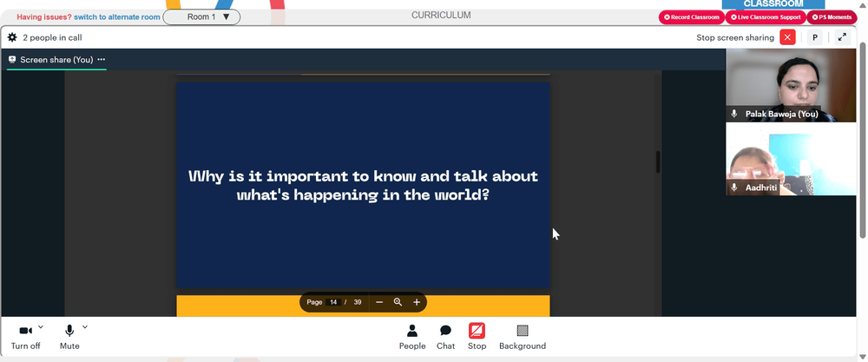The image size is (868, 362).
Task: Click the PDF viewer scrollbar thumb
Action: [x=658, y=161]
